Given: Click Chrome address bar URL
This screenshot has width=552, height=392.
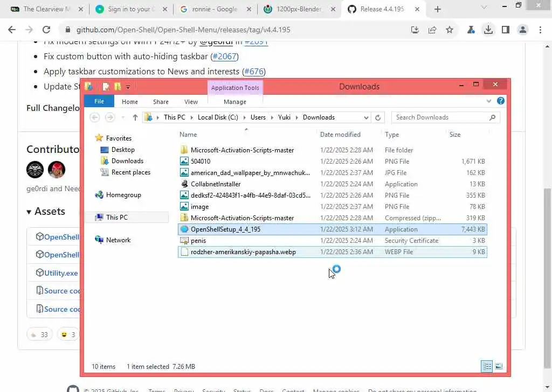Looking at the screenshot, I should [x=183, y=30].
